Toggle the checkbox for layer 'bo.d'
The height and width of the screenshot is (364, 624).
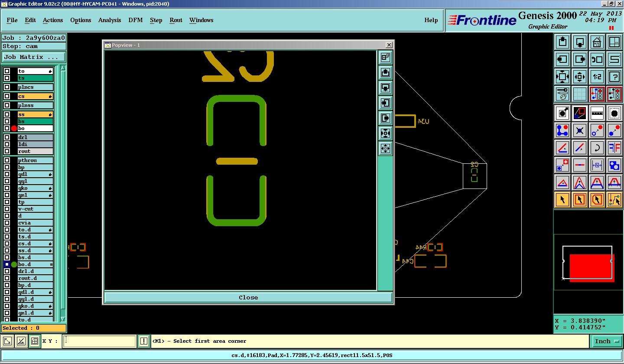7,264
